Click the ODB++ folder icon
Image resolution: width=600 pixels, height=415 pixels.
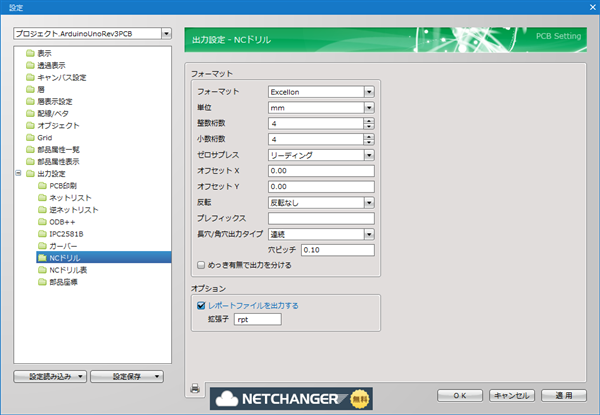(x=41, y=221)
